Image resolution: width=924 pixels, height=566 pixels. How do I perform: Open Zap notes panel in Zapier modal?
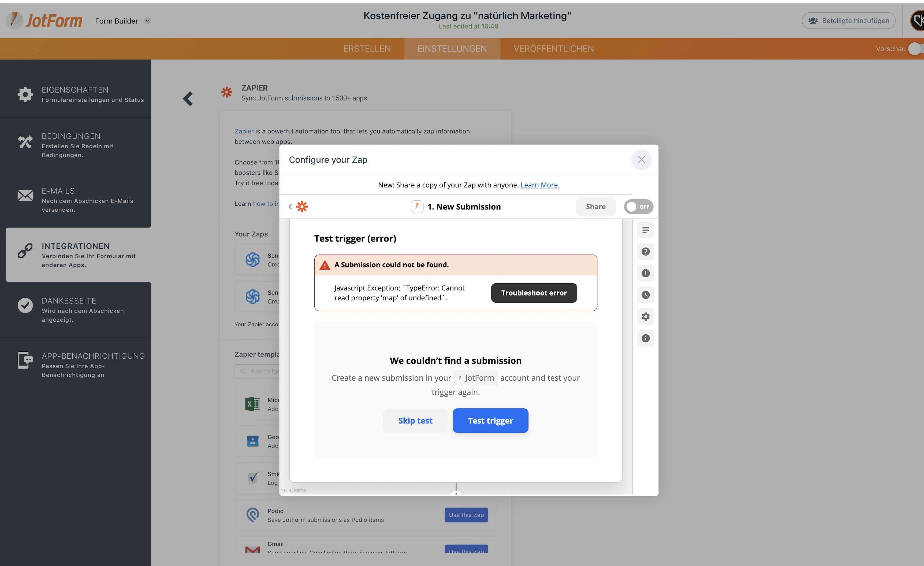(x=645, y=230)
